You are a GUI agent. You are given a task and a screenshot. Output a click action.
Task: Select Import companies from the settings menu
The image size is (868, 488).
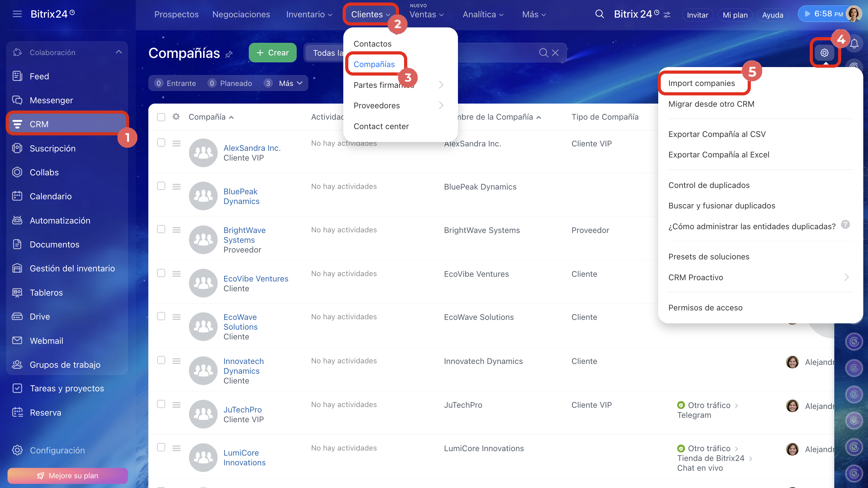tap(701, 83)
